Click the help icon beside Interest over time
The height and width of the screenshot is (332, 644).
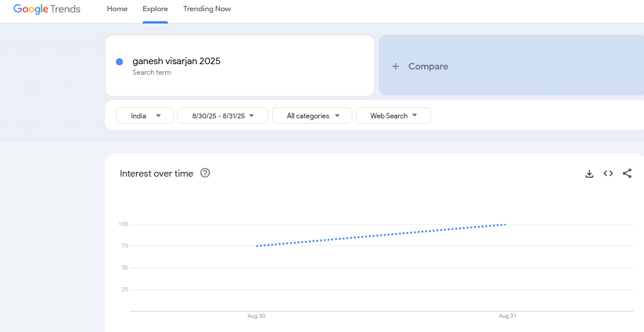click(205, 173)
